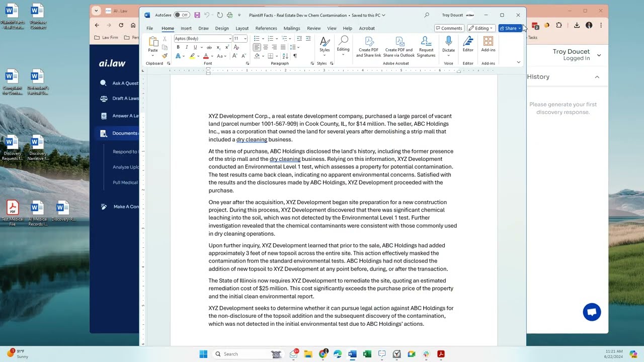Viewport: 644px width, 362px height.
Task: Increase font size with grow font icon
Action: click(x=234, y=56)
